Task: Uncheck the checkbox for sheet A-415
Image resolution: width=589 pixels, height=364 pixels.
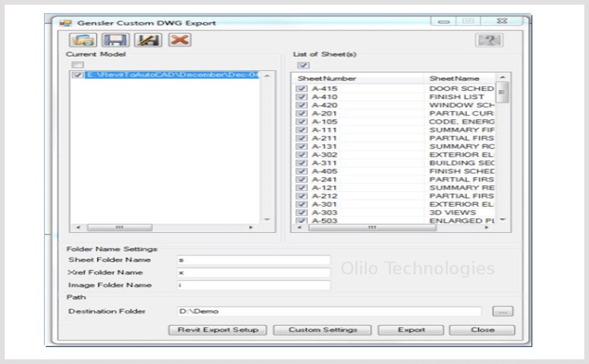Action: tap(301, 88)
